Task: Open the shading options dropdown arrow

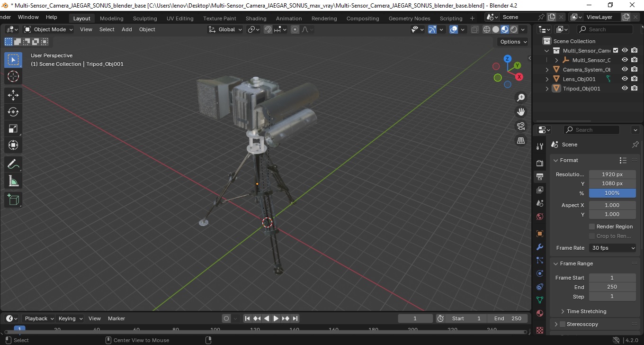Action: point(523,29)
